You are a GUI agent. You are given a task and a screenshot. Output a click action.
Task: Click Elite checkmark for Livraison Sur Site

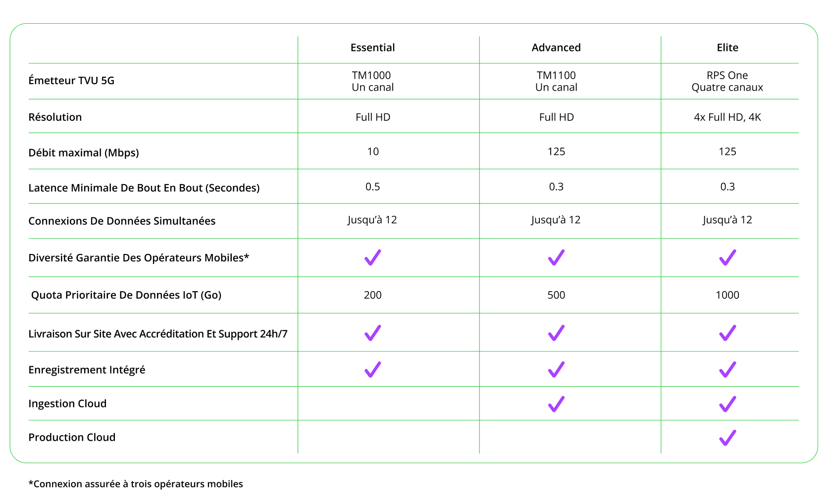click(x=727, y=333)
